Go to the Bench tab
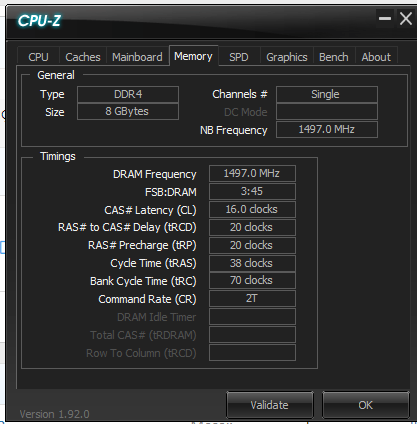 (334, 57)
